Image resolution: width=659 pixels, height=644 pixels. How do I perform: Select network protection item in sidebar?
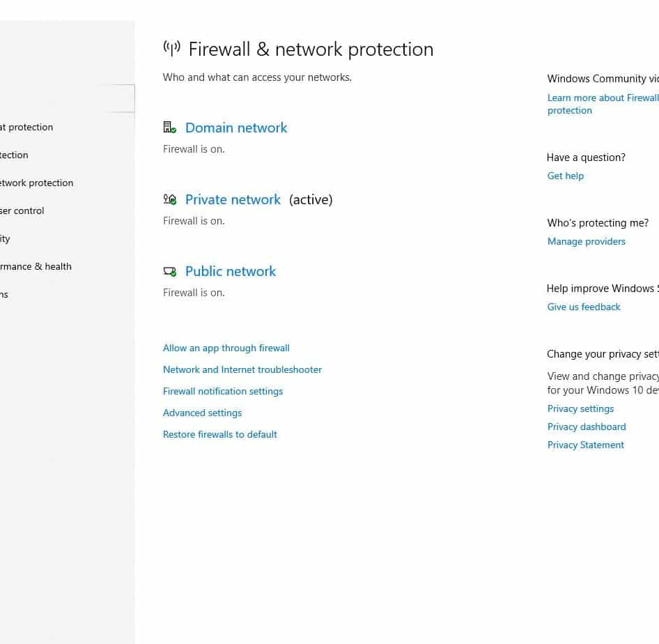point(36,183)
